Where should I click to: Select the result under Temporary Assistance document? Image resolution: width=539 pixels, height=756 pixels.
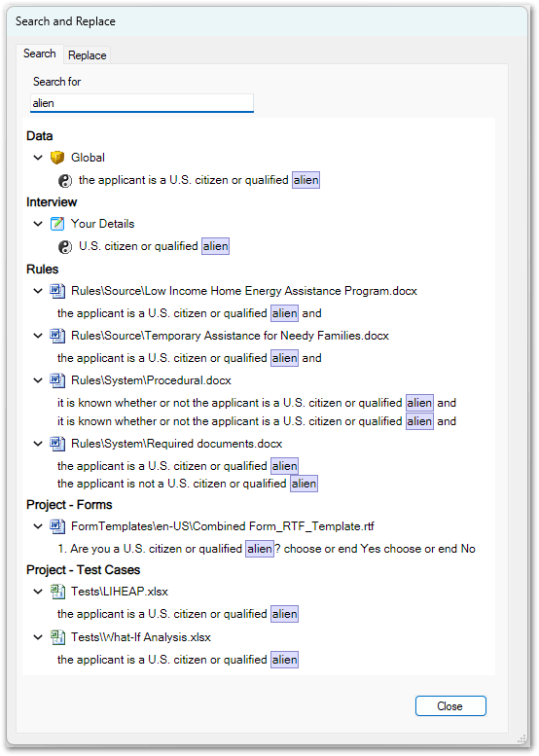coord(190,358)
